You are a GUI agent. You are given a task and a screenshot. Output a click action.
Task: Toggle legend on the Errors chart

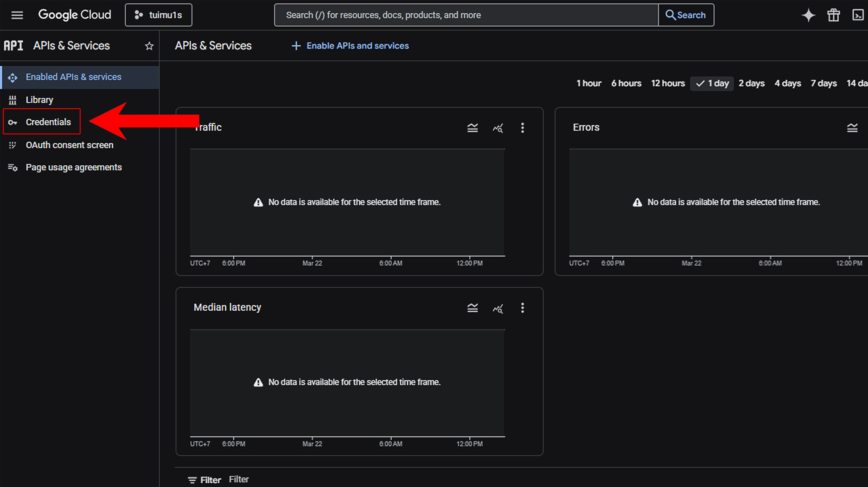click(x=852, y=128)
